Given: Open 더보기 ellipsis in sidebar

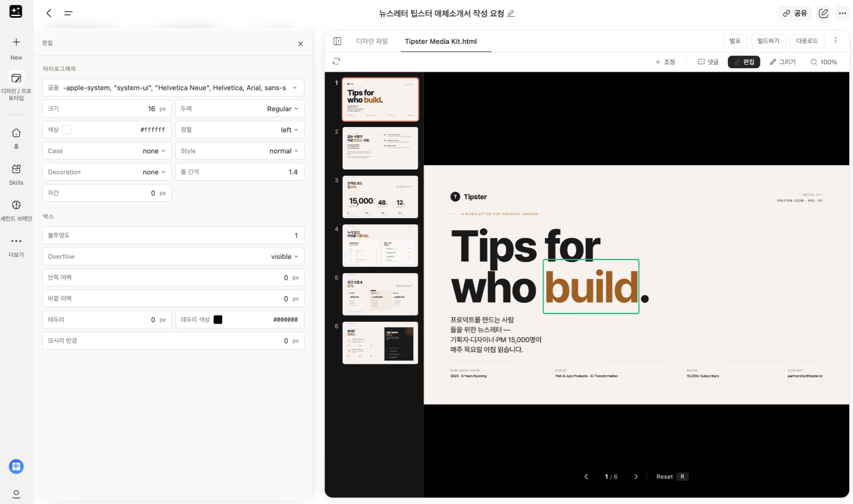Looking at the screenshot, I should 16,241.
